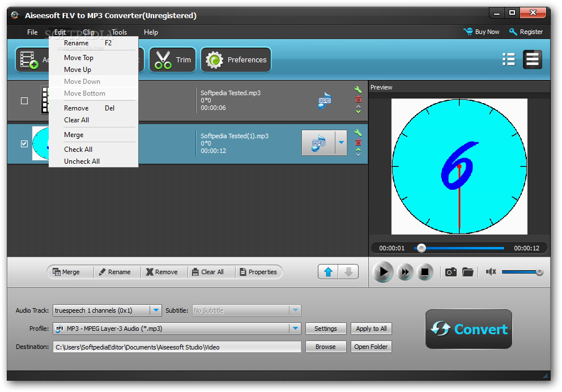This screenshot has width=562, height=392.
Task: Choose Move Top in the Edit menu
Action: click(x=93, y=58)
